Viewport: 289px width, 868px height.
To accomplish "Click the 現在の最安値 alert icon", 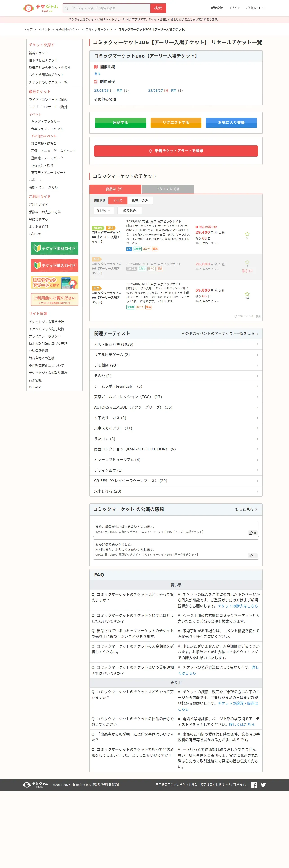I will point(197,227).
